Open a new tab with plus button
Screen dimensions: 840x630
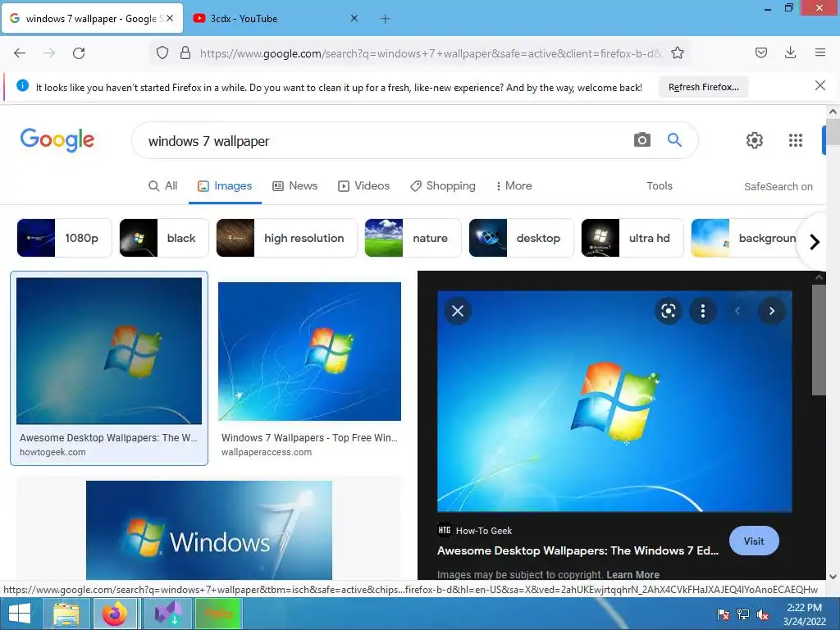[386, 19]
